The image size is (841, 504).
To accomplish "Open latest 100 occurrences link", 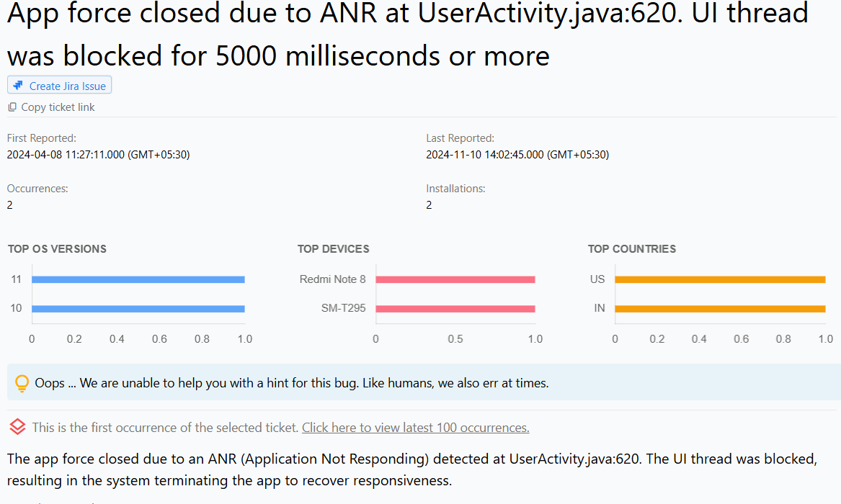I will (415, 427).
